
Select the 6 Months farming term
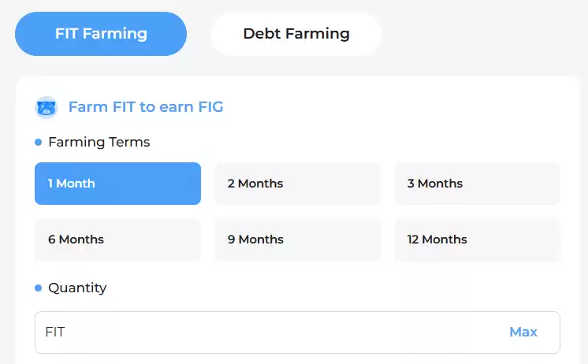[117, 240]
